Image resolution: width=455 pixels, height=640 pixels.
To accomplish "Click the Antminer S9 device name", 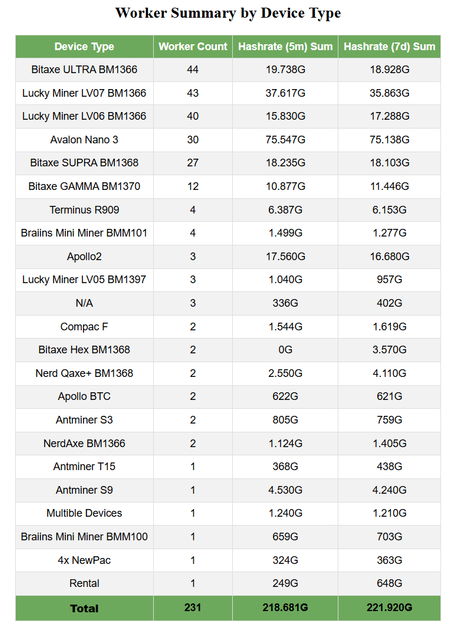I will (x=84, y=490).
